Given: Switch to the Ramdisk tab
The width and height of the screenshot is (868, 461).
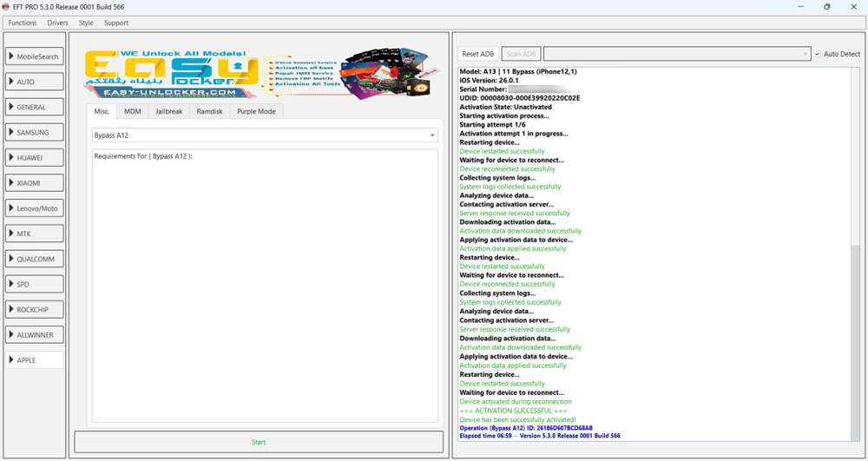Looking at the screenshot, I should point(210,111).
